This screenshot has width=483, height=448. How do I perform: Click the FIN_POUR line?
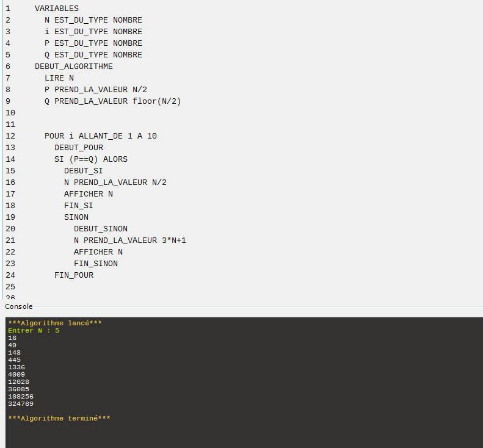tap(73, 275)
